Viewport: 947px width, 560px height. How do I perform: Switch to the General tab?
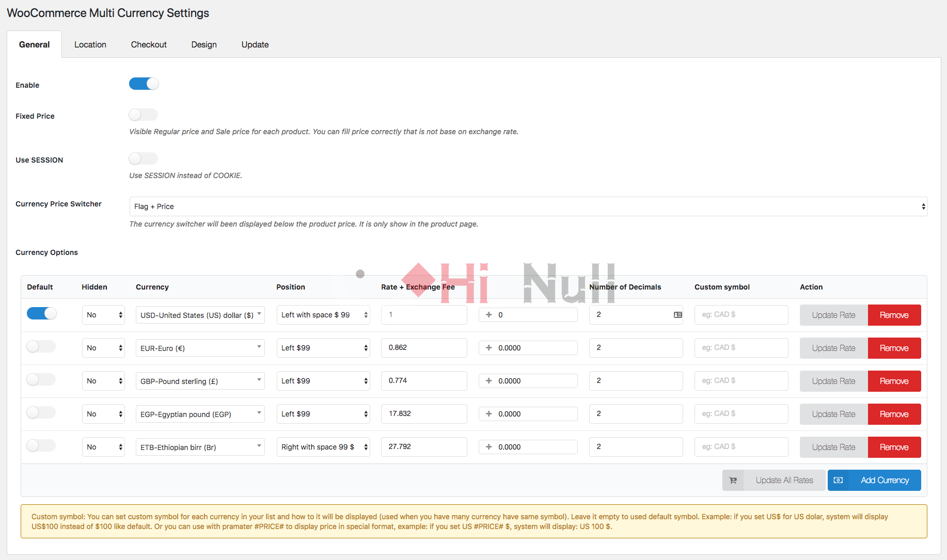click(x=35, y=44)
